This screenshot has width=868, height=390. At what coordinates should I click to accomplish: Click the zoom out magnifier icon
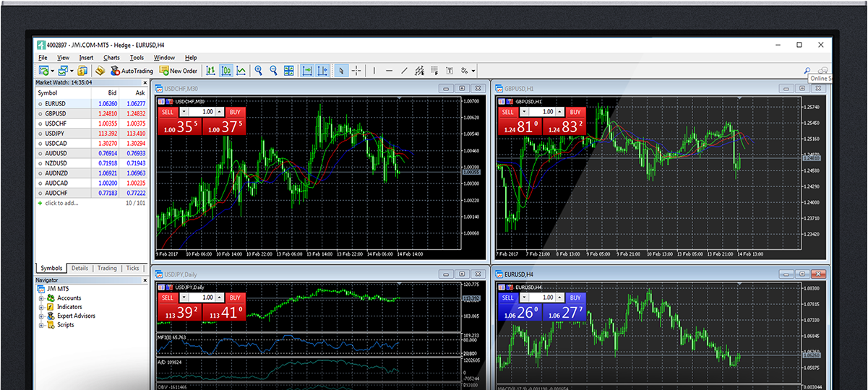coord(274,71)
